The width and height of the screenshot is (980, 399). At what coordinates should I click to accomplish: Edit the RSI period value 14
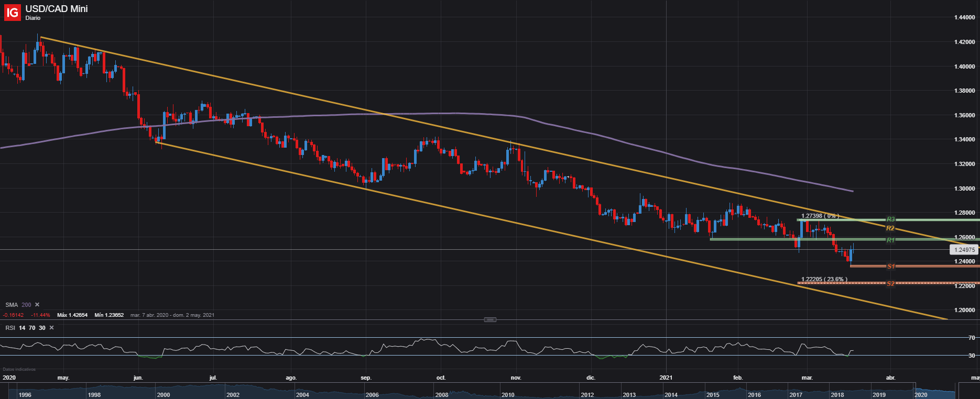click(22, 328)
